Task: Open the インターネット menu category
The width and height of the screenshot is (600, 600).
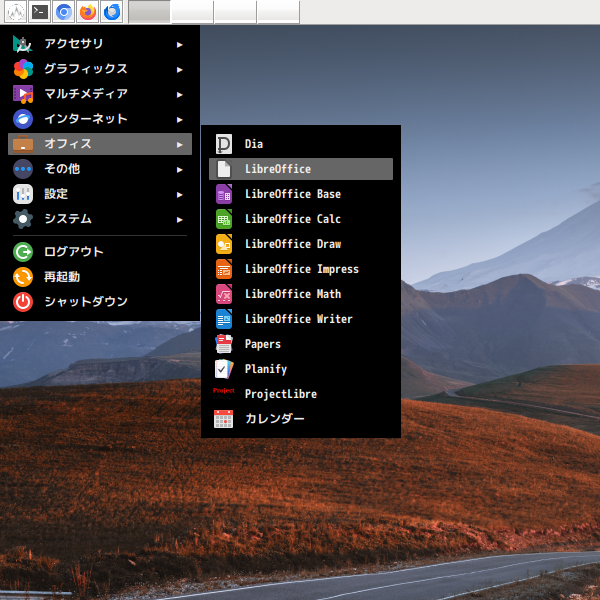Action: 85,119
